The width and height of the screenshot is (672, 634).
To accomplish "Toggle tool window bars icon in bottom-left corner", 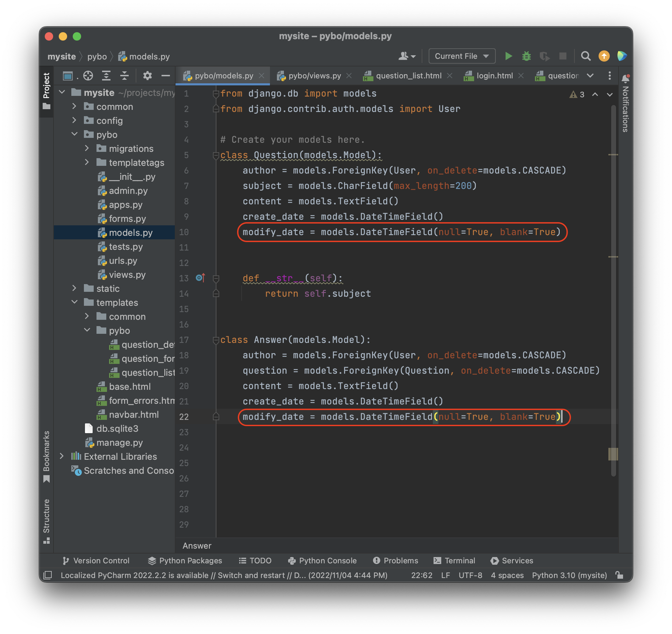I will [48, 575].
